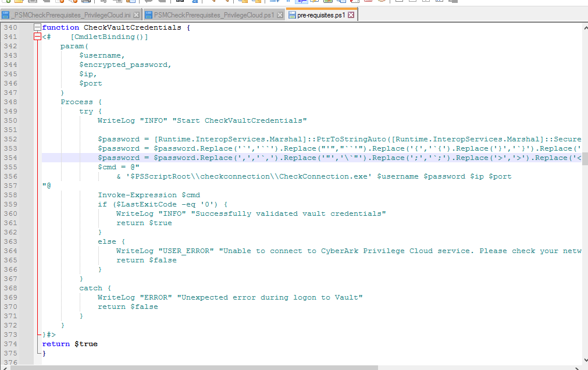Viewport: 588px width, 370px height.
Task: Print the current document
Action: 86,3
